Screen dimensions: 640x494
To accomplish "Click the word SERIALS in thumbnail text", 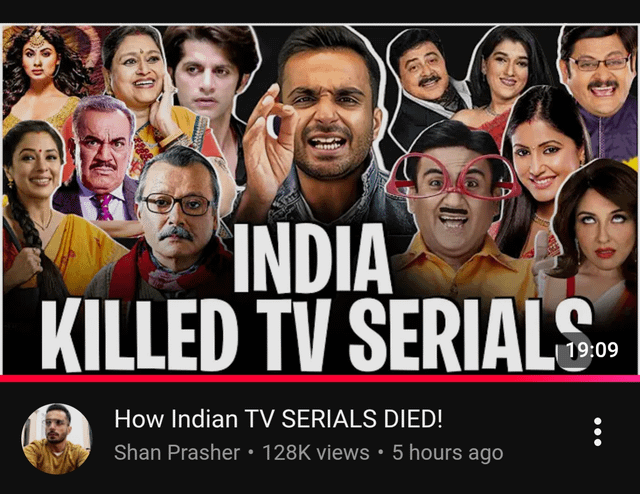I will [469, 335].
